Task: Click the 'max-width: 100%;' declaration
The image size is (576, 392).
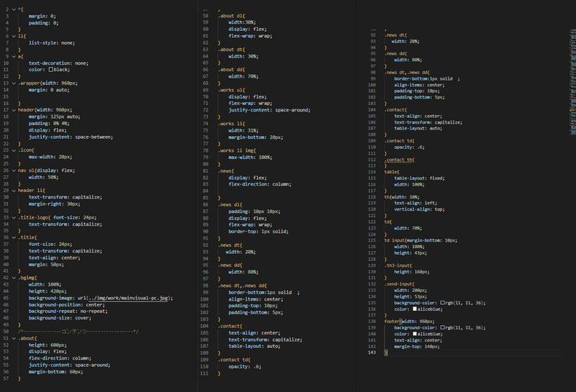Action: 250,158
